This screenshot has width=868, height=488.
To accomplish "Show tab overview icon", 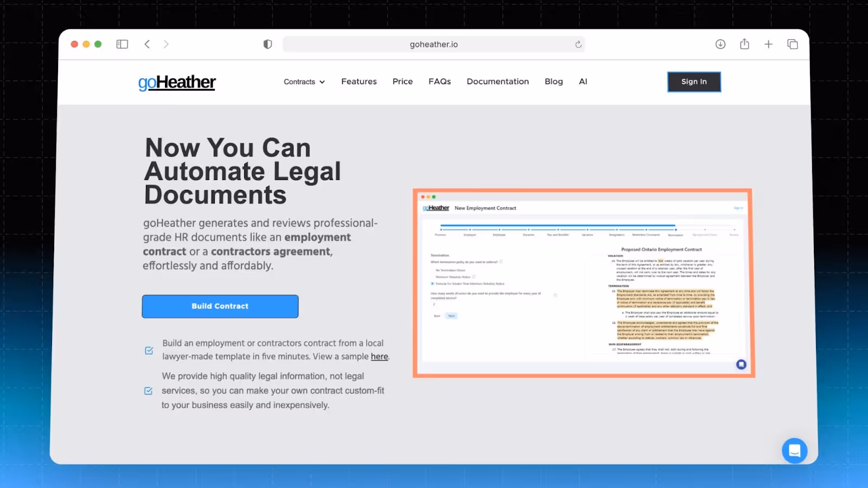I will click(x=793, y=44).
